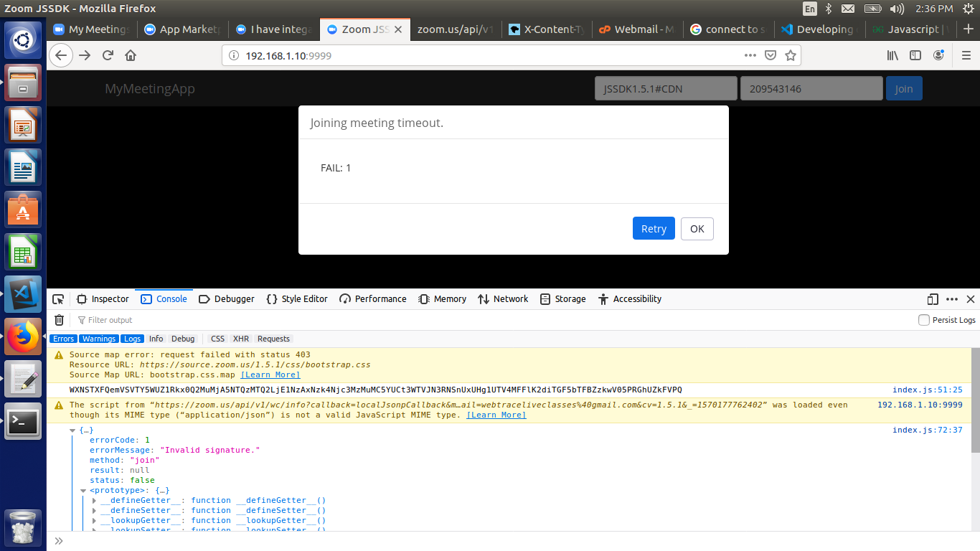
Task: Open the Debugger panel
Action: click(227, 299)
